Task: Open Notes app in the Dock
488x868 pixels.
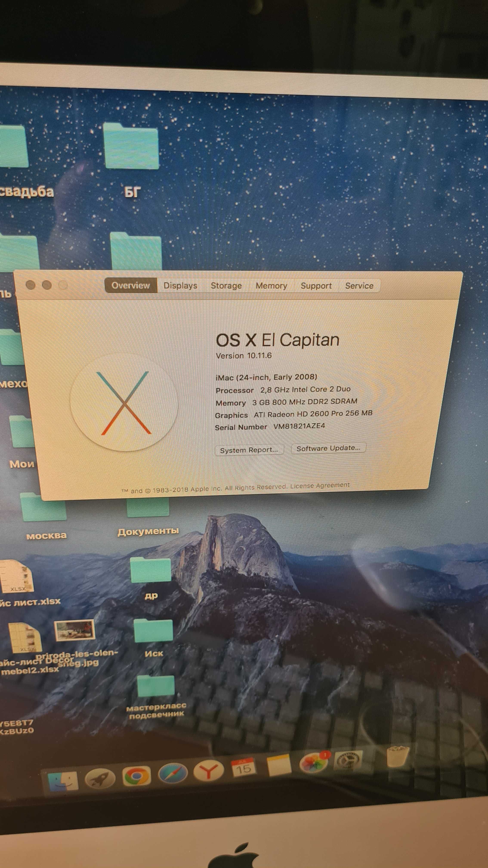Action: pyautogui.click(x=279, y=764)
